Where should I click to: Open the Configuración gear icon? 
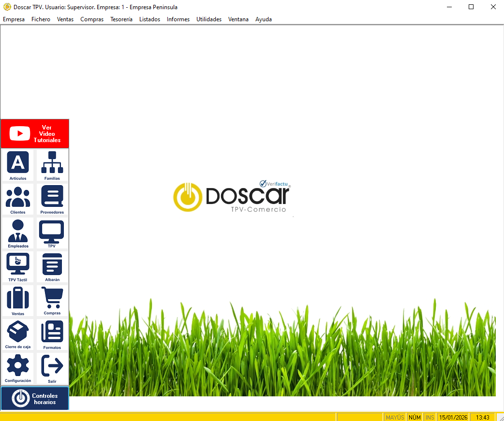click(x=18, y=366)
